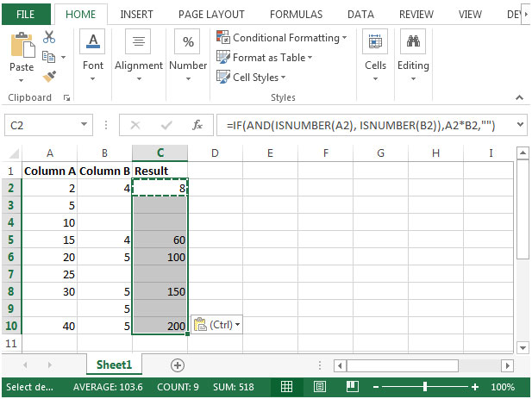Image resolution: width=532 pixels, height=399 pixels.
Task: Switch to Page Break Preview icon
Action: pyautogui.click(x=352, y=386)
